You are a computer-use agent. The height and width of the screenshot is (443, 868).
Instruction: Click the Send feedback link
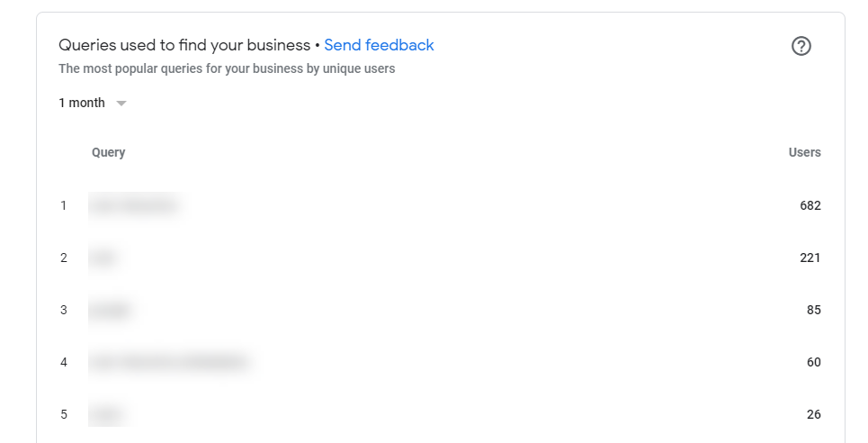[379, 45]
